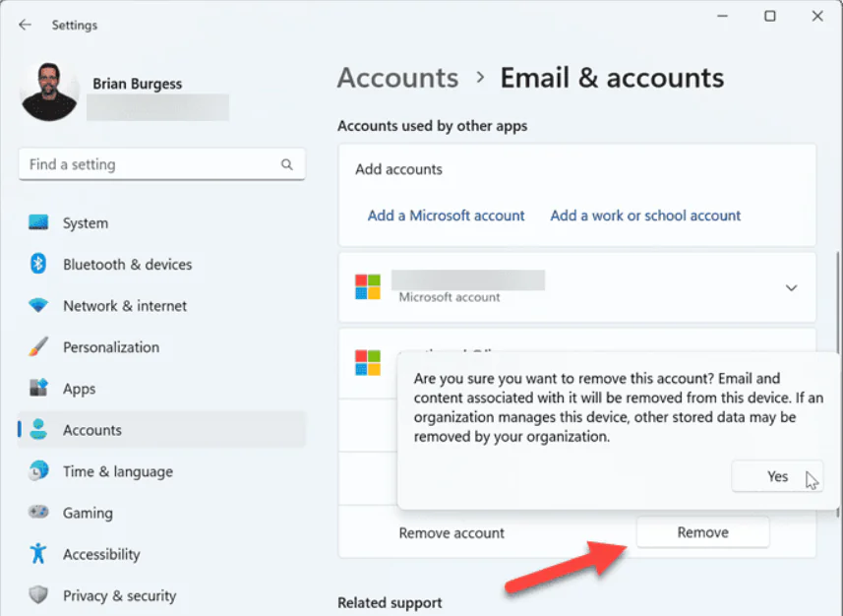Confirm account removal by clicking Yes
This screenshot has width=843, height=616.
pos(777,476)
